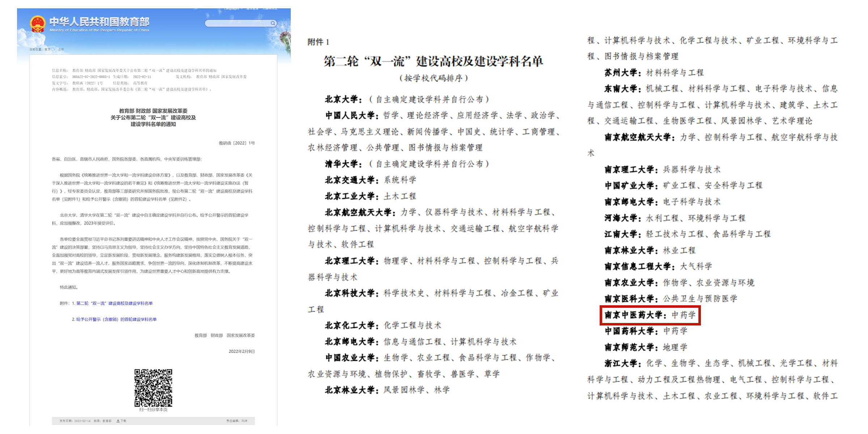Click the 第二轮“双一流”建设高校及建设学科名单 heading
Screen dimensions: 868x434
(433, 61)
